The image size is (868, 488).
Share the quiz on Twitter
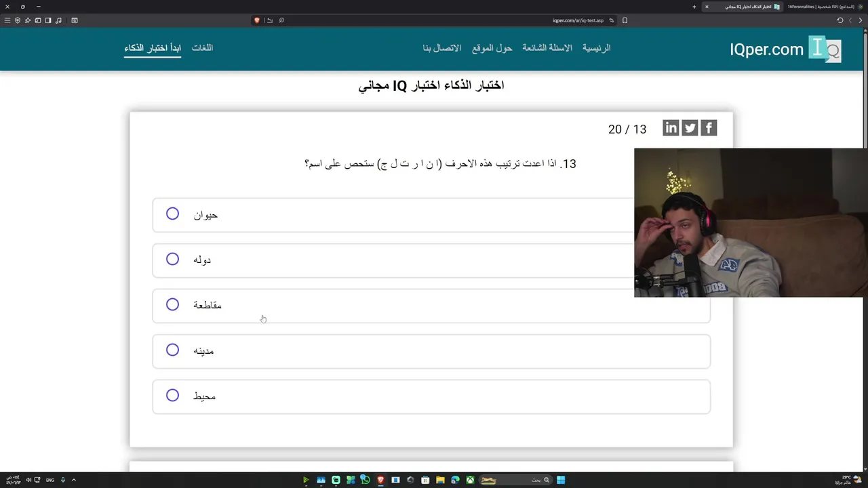pyautogui.click(x=690, y=128)
